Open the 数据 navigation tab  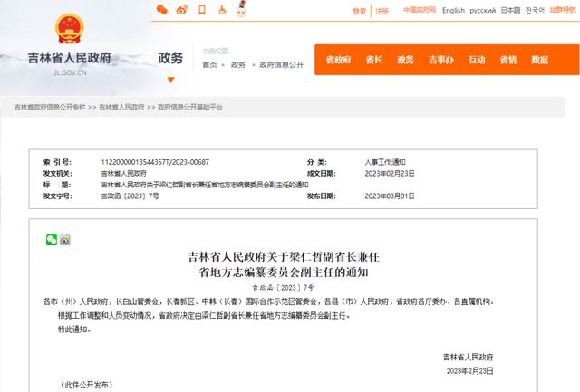click(x=540, y=60)
